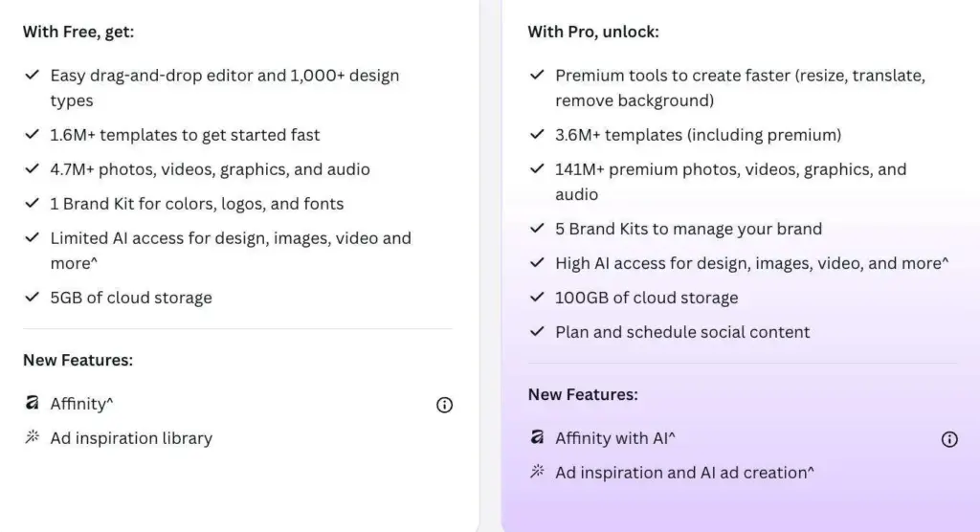Screen dimensions: 980x532
Task: Click checkmark beside 100GB of cloud storage
Action: pos(537,297)
